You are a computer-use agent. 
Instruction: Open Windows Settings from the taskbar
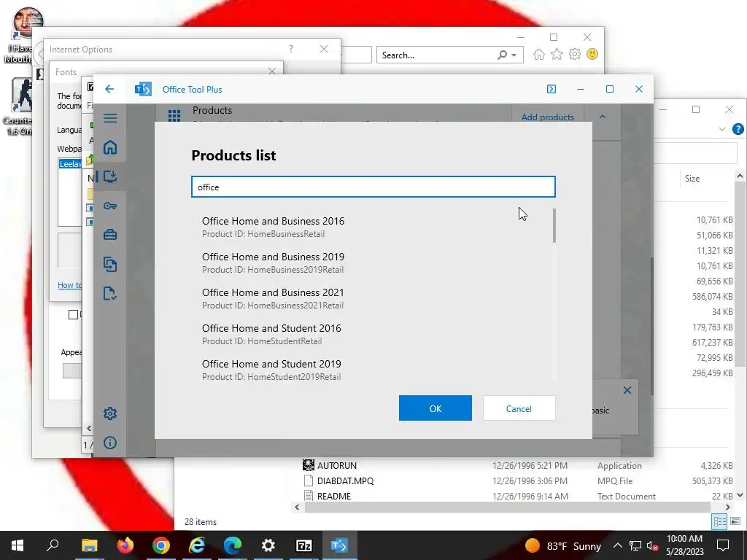pos(268,545)
